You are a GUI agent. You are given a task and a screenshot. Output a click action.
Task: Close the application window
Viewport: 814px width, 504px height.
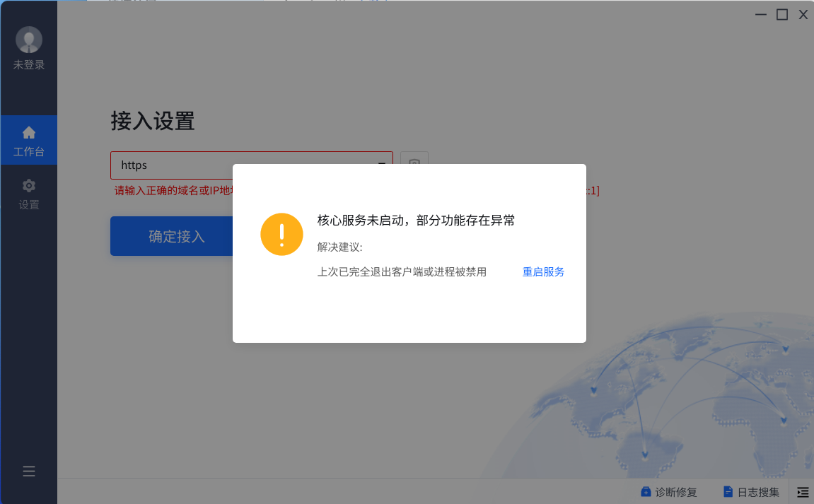pyautogui.click(x=803, y=15)
